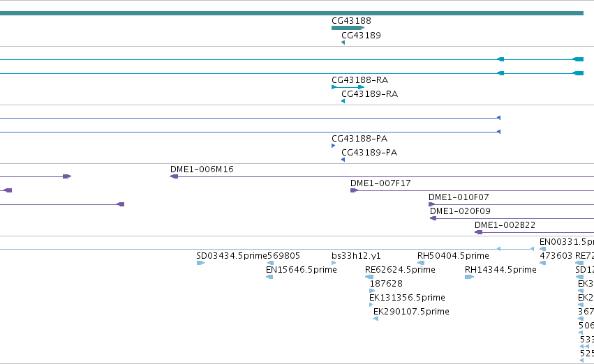Click the CG43188-RA transcript glyph
The image size is (594, 364).
click(348, 87)
